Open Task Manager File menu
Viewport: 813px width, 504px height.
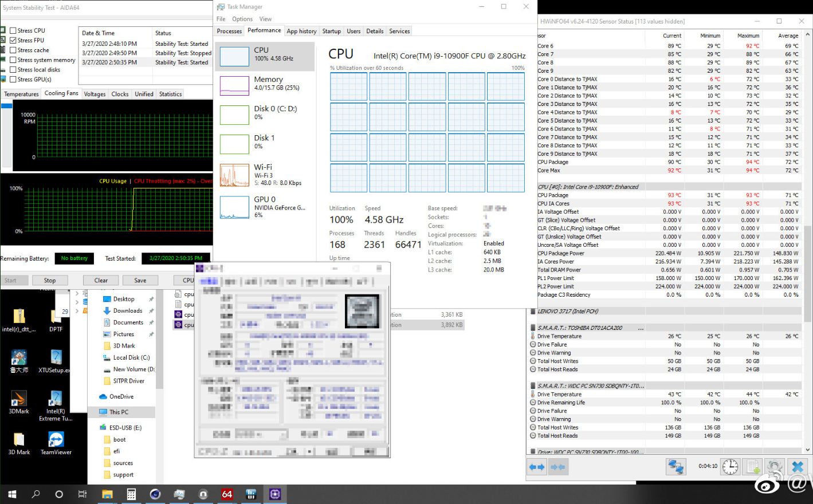click(x=221, y=19)
